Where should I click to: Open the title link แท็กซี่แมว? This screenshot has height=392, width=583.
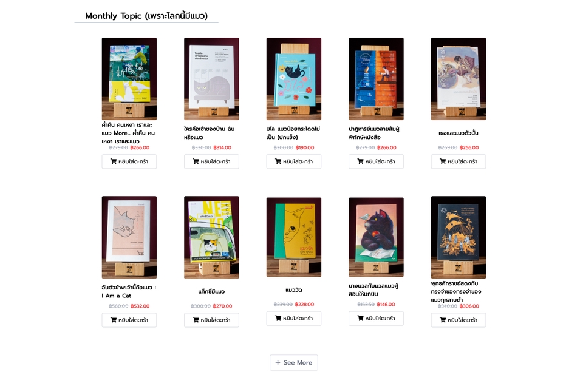(x=211, y=292)
